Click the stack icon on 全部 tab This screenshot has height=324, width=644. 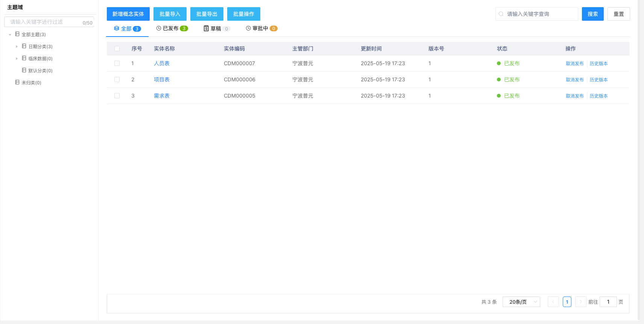[x=117, y=29]
